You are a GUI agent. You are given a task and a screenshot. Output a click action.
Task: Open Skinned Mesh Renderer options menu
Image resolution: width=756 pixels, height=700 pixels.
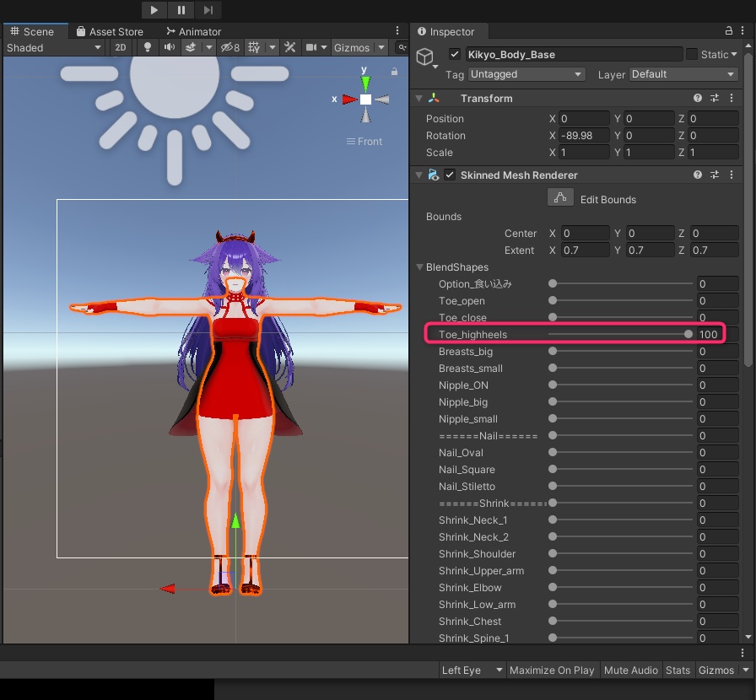tap(732, 175)
